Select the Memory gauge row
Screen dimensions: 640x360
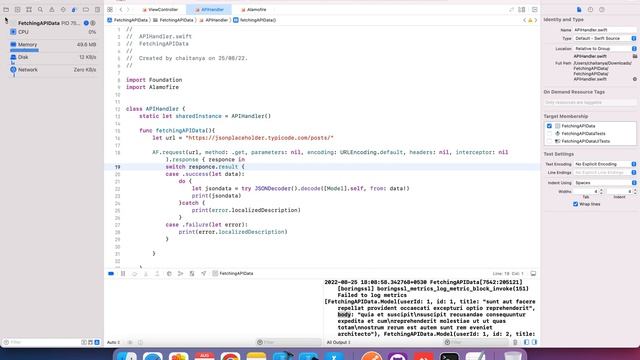click(52, 46)
